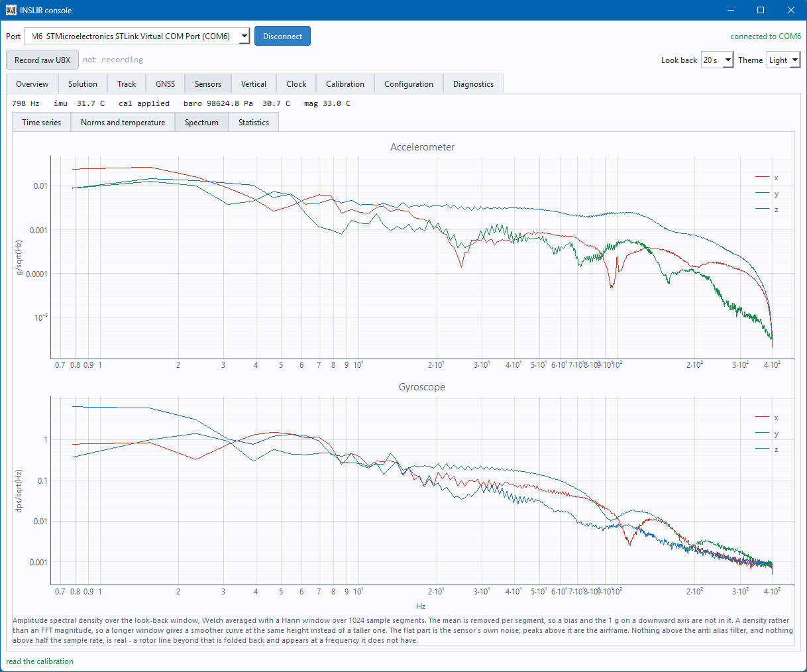Switch to the Solution tab
Viewport: 807px width, 672px height.
(83, 84)
